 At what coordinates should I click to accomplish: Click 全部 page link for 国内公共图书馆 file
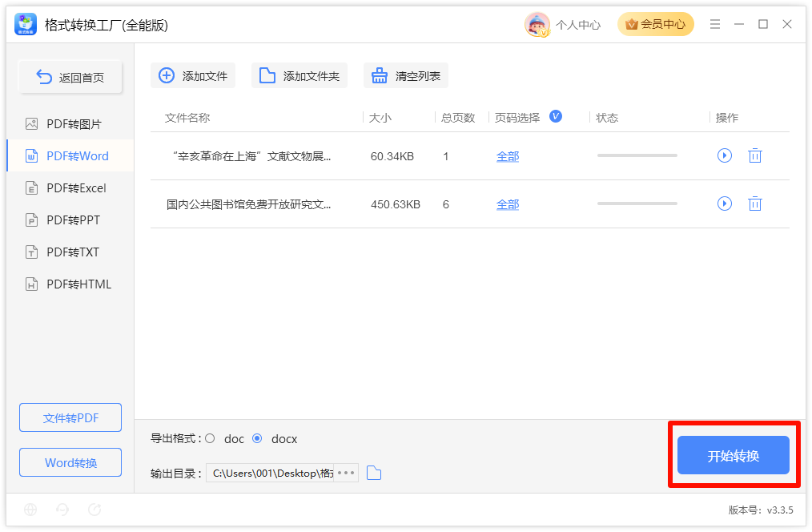coord(508,204)
